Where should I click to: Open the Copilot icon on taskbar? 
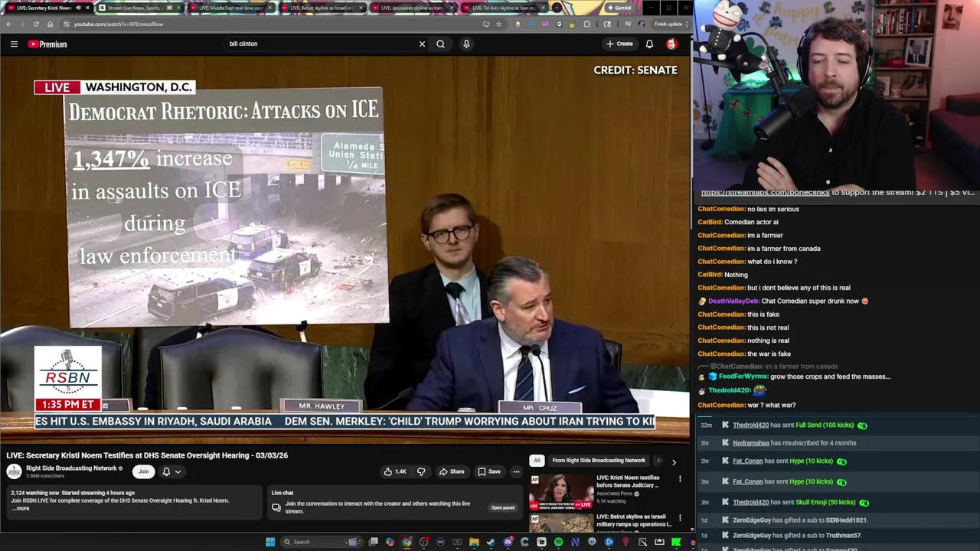click(390, 542)
